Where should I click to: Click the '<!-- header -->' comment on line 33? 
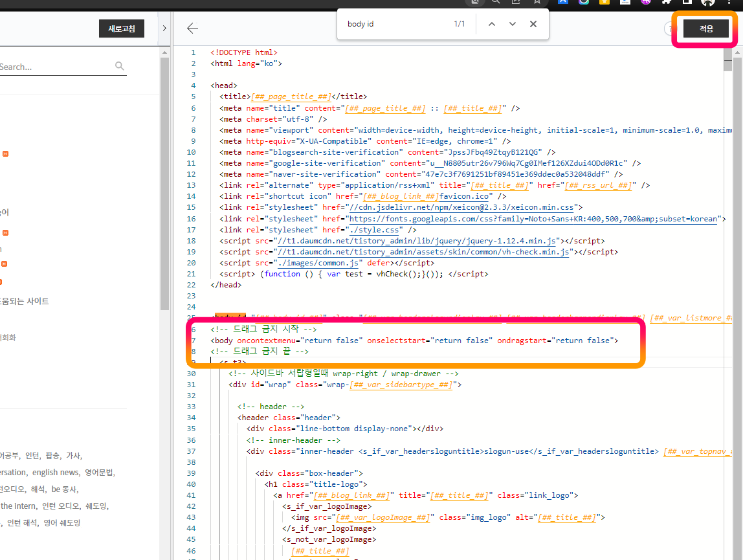pos(271,407)
